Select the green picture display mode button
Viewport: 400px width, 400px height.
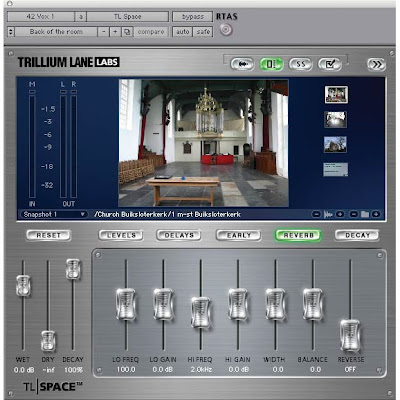pyautogui.click(x=271, y=64)
